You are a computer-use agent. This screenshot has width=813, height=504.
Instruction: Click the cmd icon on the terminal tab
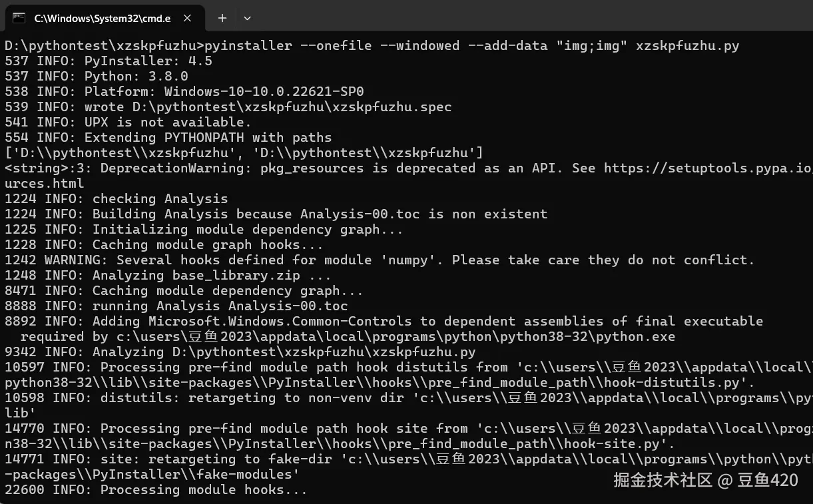click(x=19, y=18)
